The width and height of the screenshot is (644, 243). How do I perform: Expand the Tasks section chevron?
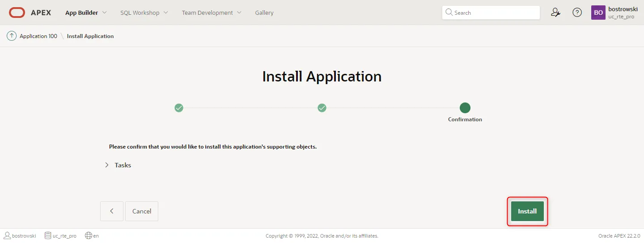pos(107,165)
